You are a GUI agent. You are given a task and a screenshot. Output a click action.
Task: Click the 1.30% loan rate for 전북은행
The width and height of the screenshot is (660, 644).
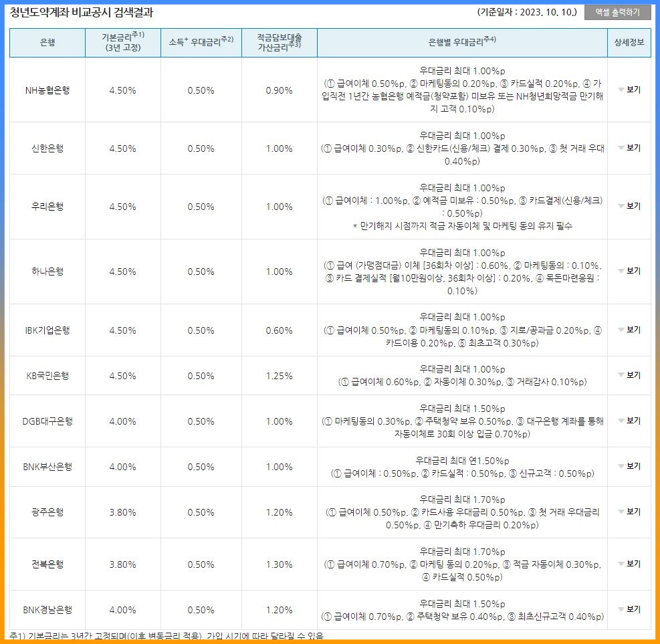(x=280, y=564)
